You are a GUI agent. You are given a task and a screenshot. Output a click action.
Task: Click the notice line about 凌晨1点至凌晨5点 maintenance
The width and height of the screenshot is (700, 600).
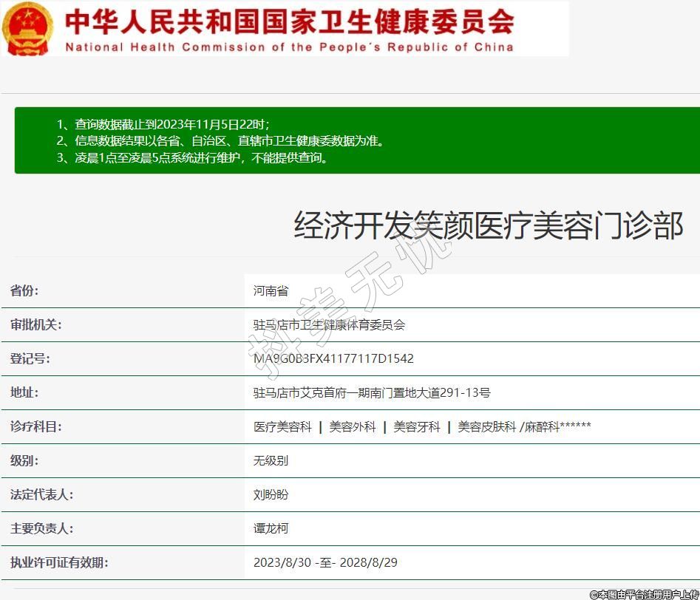pos(192,157)
